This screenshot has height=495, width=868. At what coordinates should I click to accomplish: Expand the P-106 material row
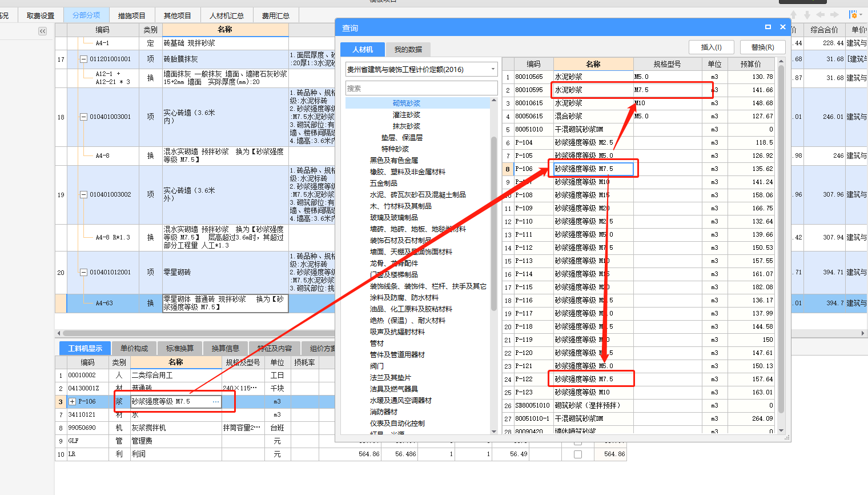click(x=73, y=402)
